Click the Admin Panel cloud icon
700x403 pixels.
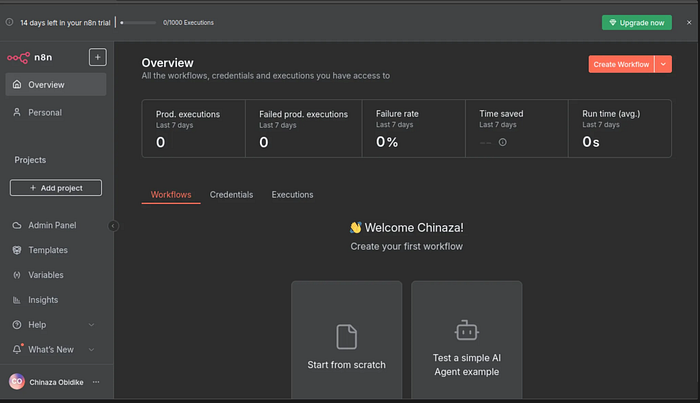[17, 225]
